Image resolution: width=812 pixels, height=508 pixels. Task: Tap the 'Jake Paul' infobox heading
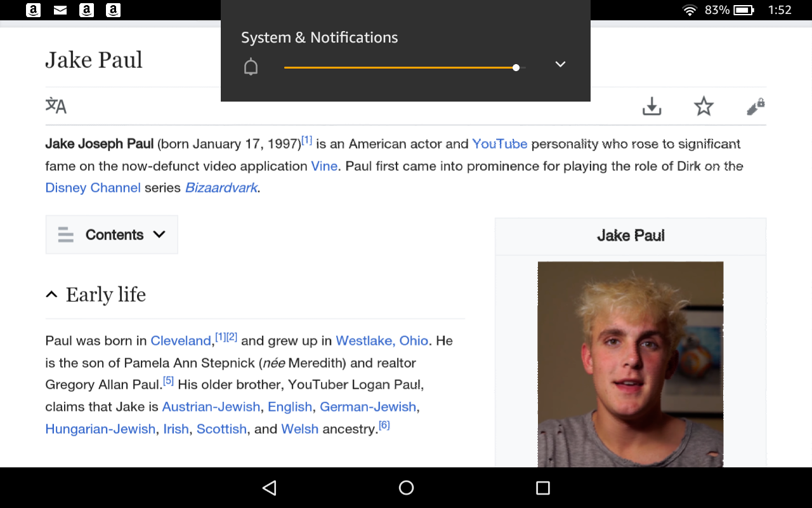(631, 236)
